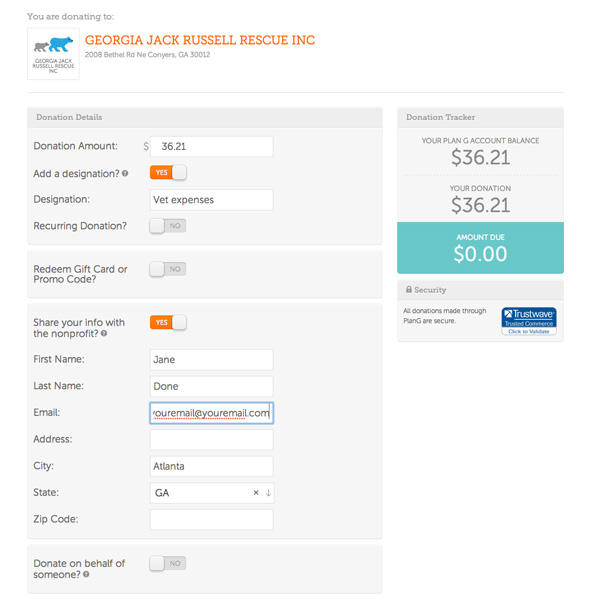Screen dimensions: 600x598
Task: Toggle the Add a designation switch
Action: [x=168, y=173]
